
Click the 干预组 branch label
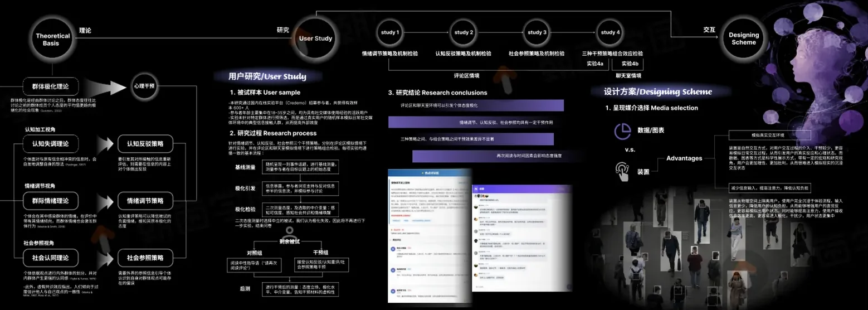pos(321,253)
